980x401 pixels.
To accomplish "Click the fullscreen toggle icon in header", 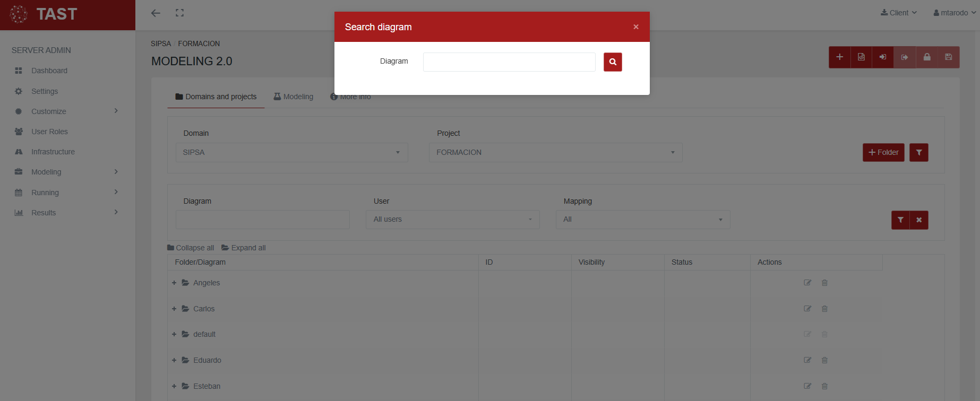I will click(179, 13).
